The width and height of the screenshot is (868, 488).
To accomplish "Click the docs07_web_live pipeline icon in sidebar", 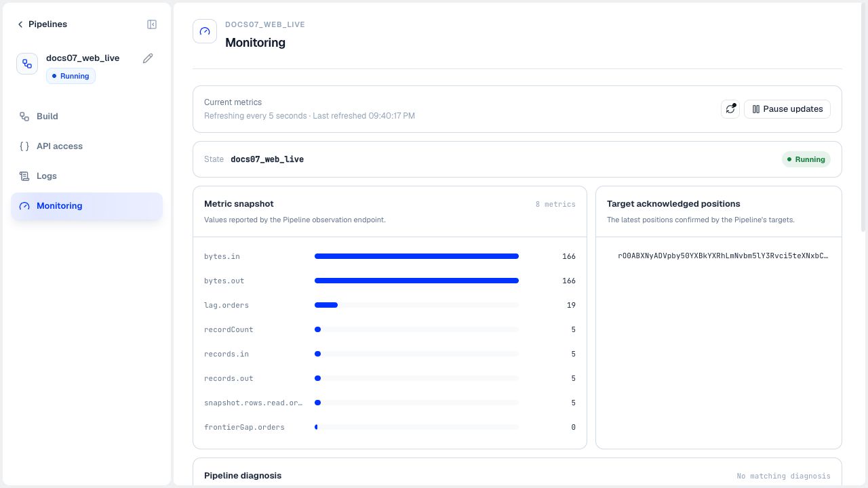I will point(27,64).
